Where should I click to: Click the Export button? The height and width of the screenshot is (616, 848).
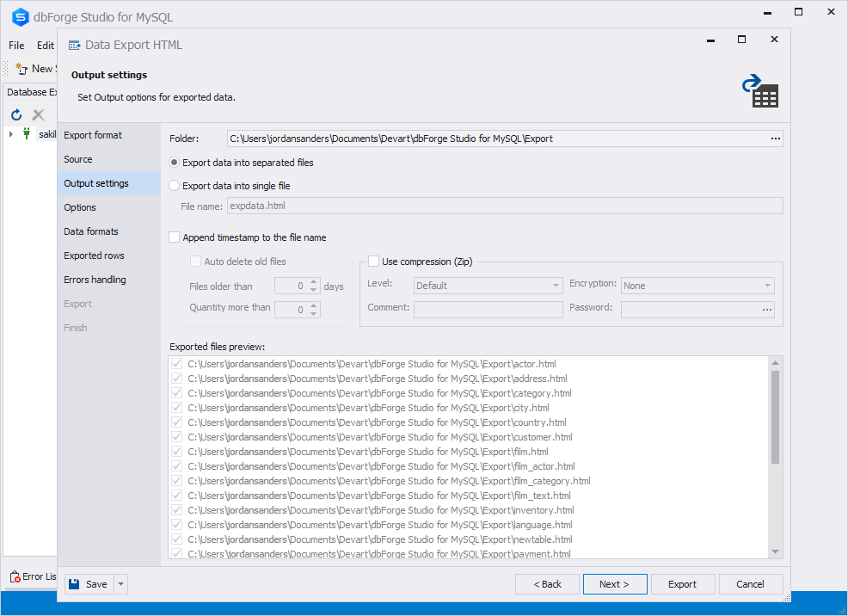[x=683, y=584]
